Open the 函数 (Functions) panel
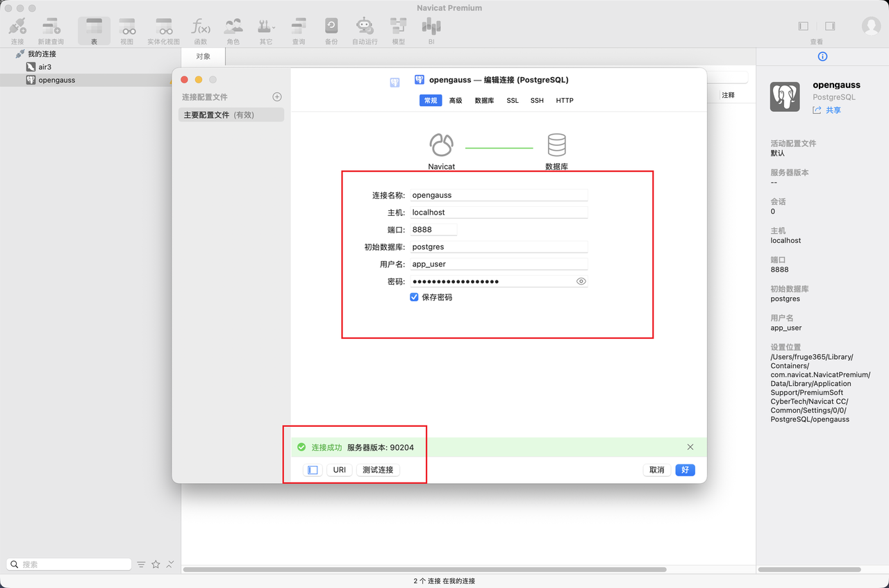 coord(201,26)
